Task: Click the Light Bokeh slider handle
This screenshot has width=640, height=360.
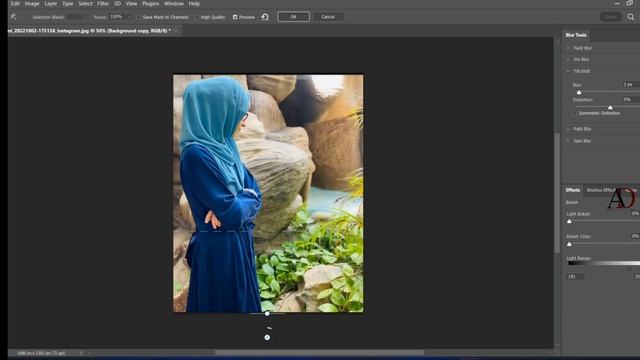Action: 569,221
